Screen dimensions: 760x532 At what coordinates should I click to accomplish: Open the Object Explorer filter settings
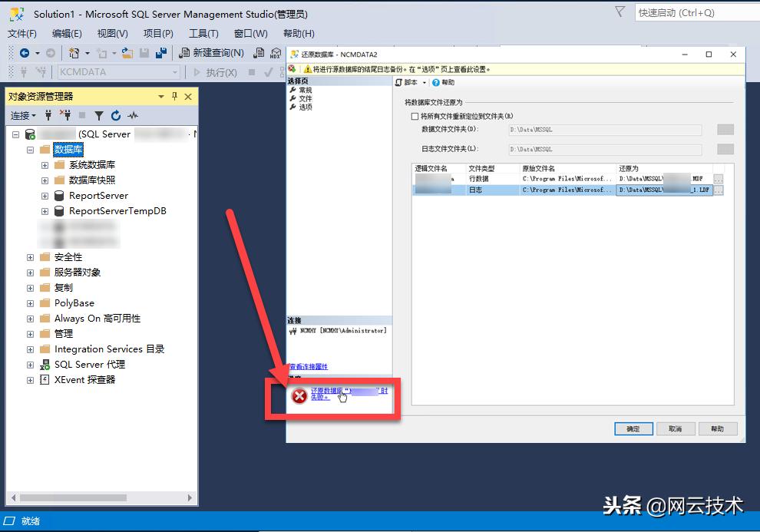pos(99,114)
